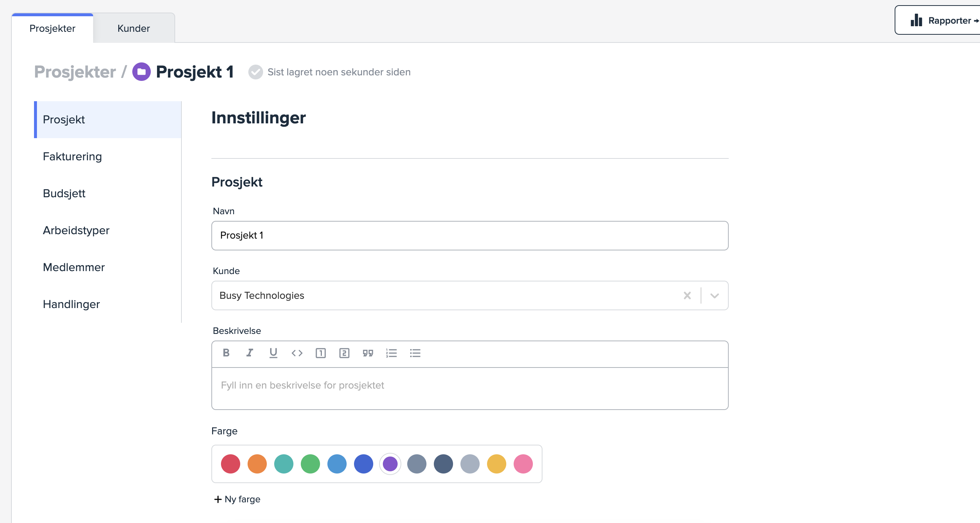The width and height of the screenshot is (980, 523).
Task: Go back via Prosjekter breadcrumb link
Action: coord(75,72)
